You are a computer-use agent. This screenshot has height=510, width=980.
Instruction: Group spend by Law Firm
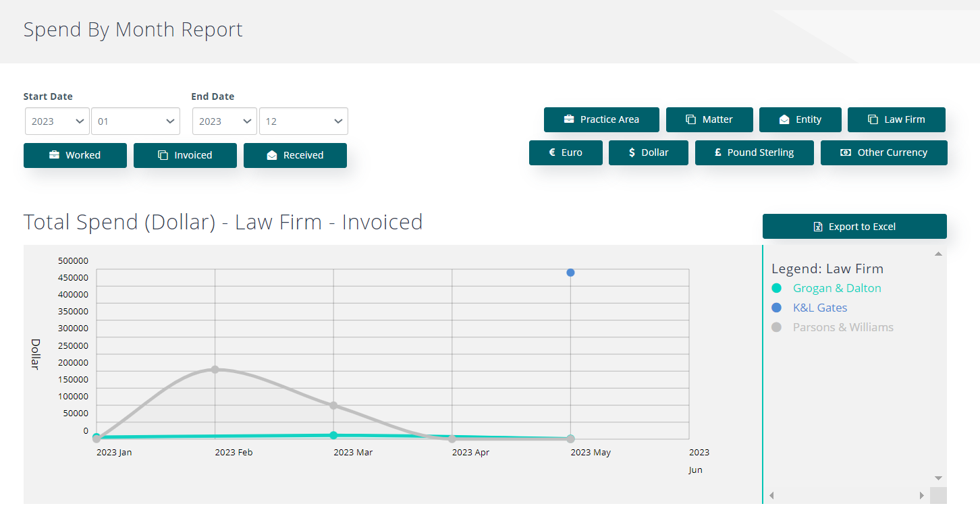[896, 119]
